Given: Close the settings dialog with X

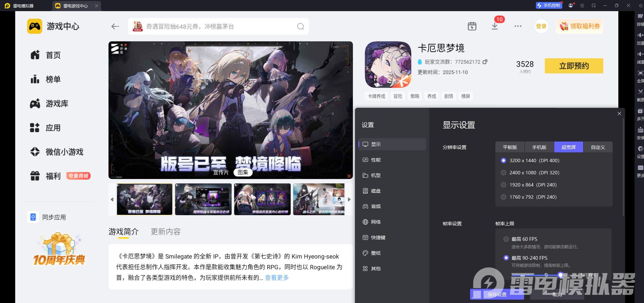Looking at the screenshot, I should coord(619,113).
